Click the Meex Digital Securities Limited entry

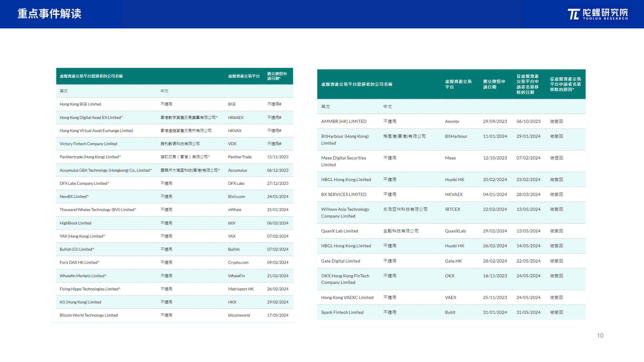343,161
